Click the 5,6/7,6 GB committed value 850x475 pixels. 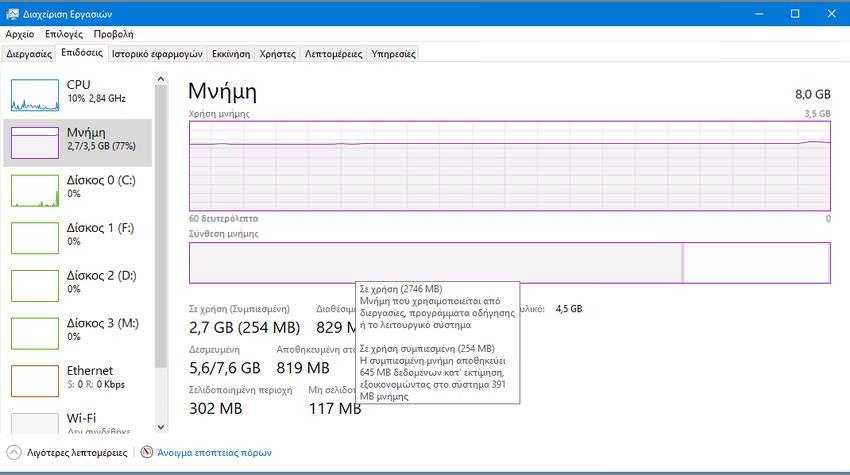[225, 368]
